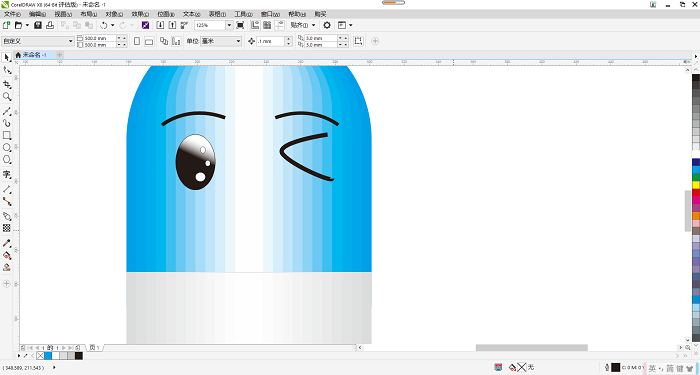Select the Shape edit tool

pyautogui.click(x=7, y=70)
